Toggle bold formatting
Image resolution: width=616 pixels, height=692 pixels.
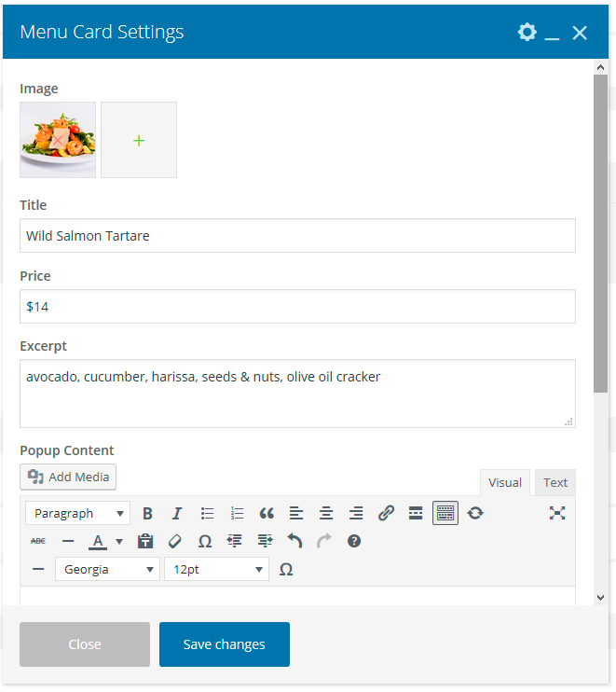tap(147, 513)
